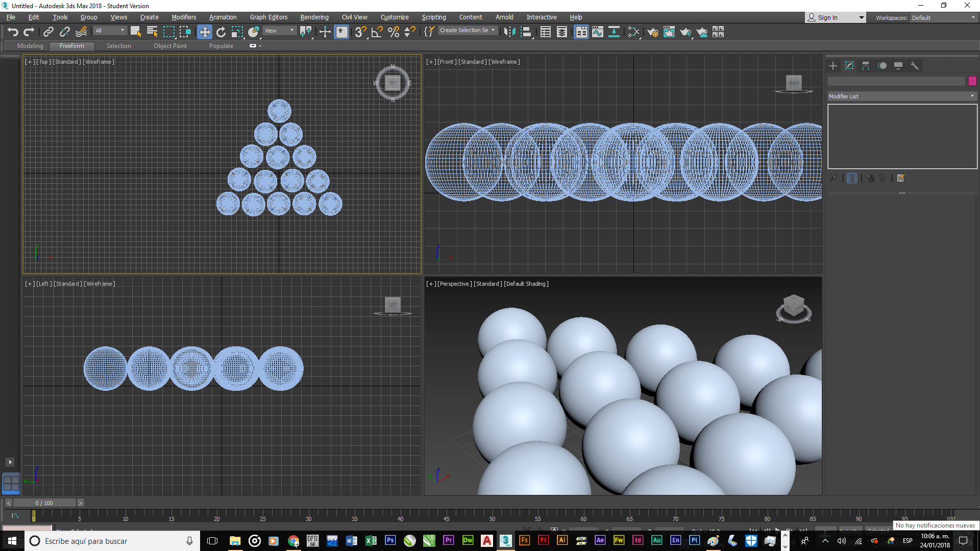The height and width of the screenshot is (551, 980).
Task: Open the Curve Editor icon
Action: (598, 32)
